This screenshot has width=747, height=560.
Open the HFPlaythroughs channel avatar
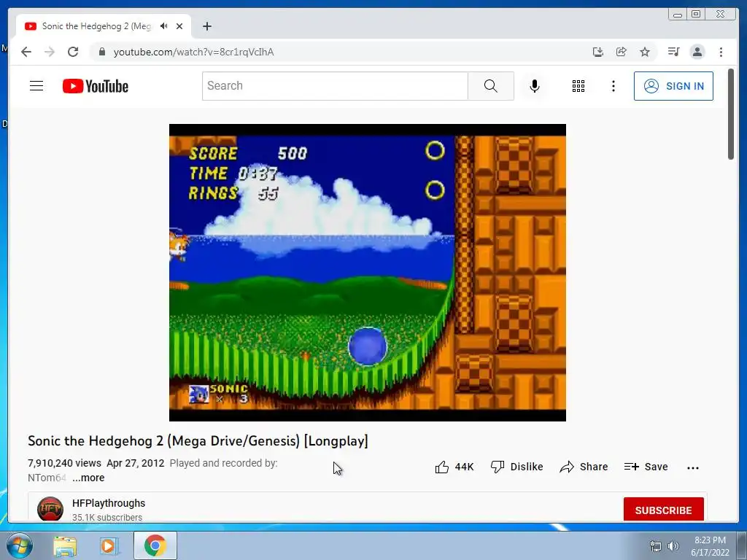coord(50,509)
